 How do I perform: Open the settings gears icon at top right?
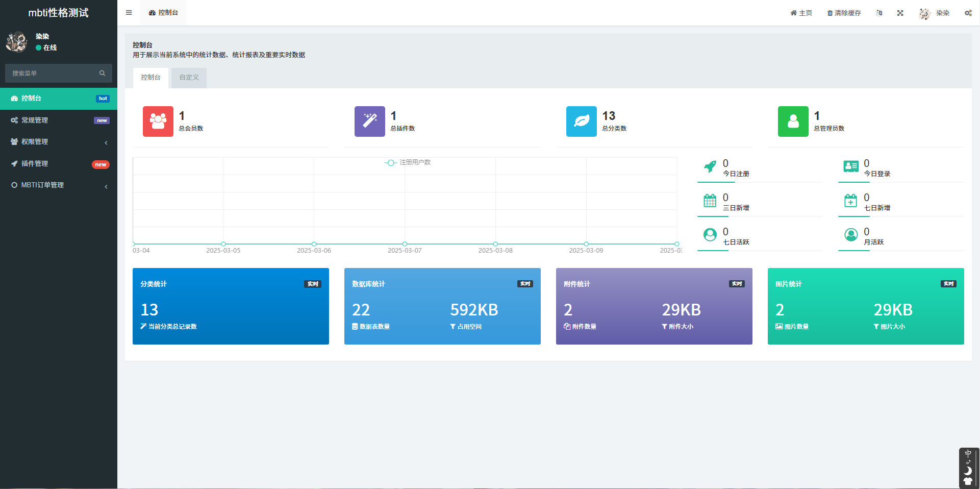[968, 13]
